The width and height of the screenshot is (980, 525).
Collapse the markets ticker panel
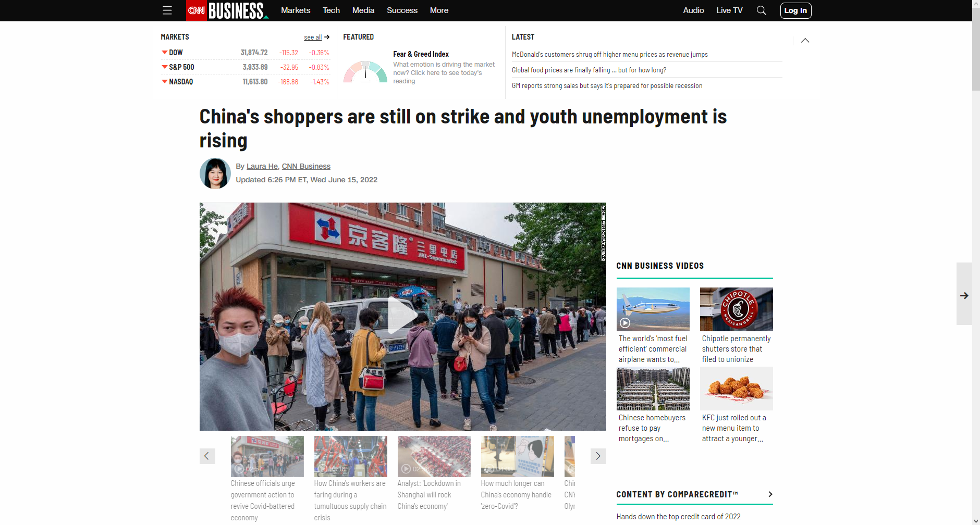[805, 41]
